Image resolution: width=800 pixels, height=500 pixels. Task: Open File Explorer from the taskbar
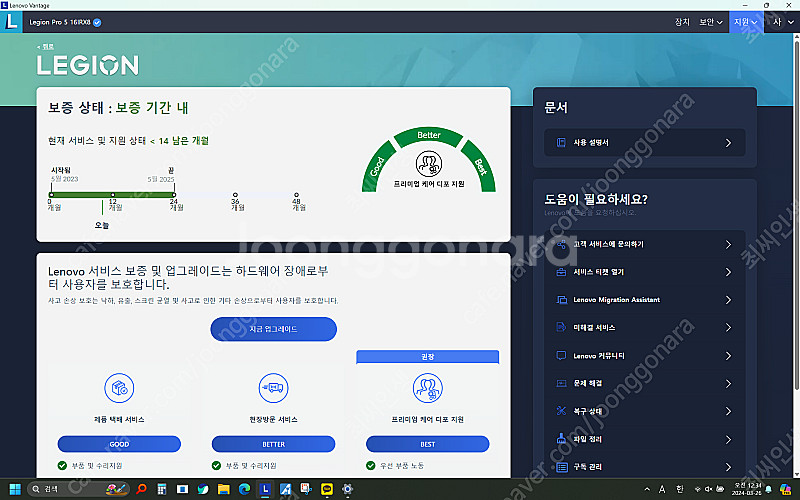223,489
